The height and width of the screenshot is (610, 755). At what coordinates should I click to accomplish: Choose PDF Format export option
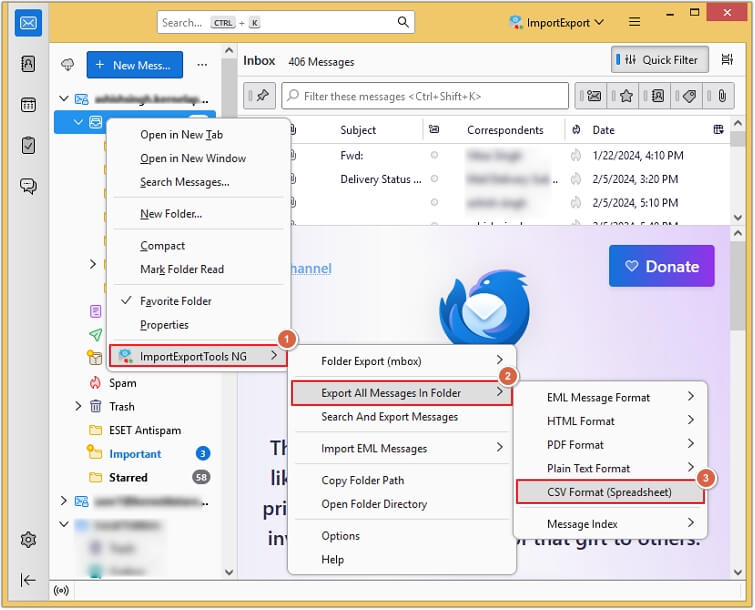point(611,444)
